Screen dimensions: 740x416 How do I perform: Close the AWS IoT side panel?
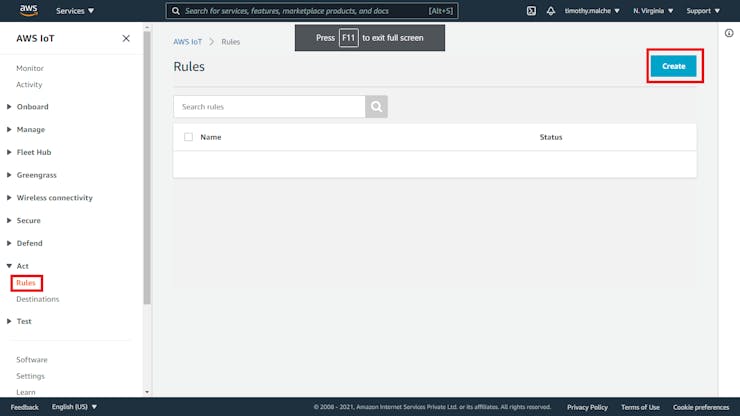pyautogui.click(x=126, y=38)
